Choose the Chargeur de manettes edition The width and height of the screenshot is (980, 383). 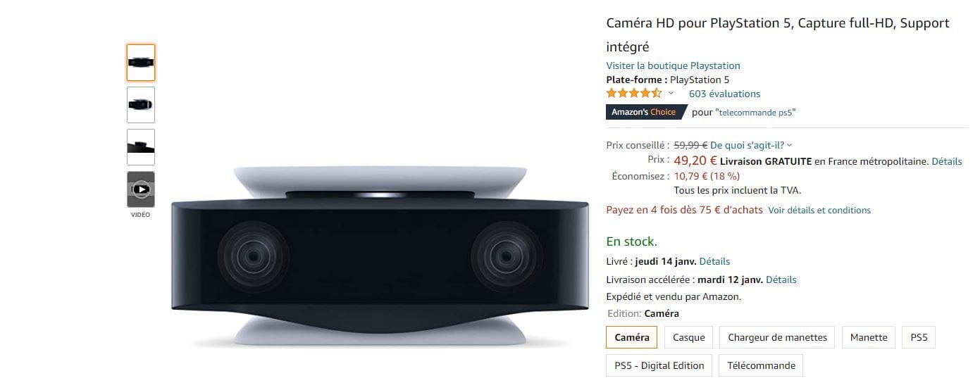coord(778,337)
